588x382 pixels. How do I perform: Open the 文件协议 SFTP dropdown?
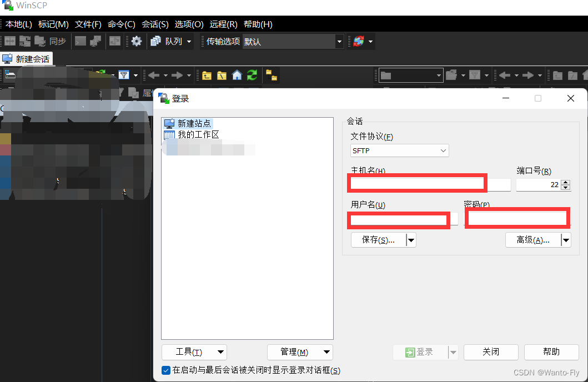coord(399,150)
